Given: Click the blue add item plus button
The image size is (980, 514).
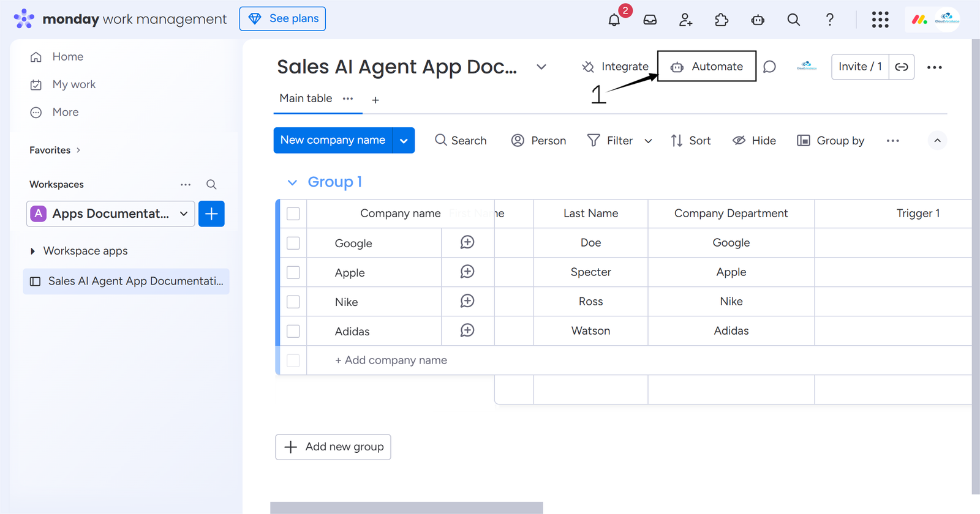Looking at the screenshot, I should tap(211, 214).
